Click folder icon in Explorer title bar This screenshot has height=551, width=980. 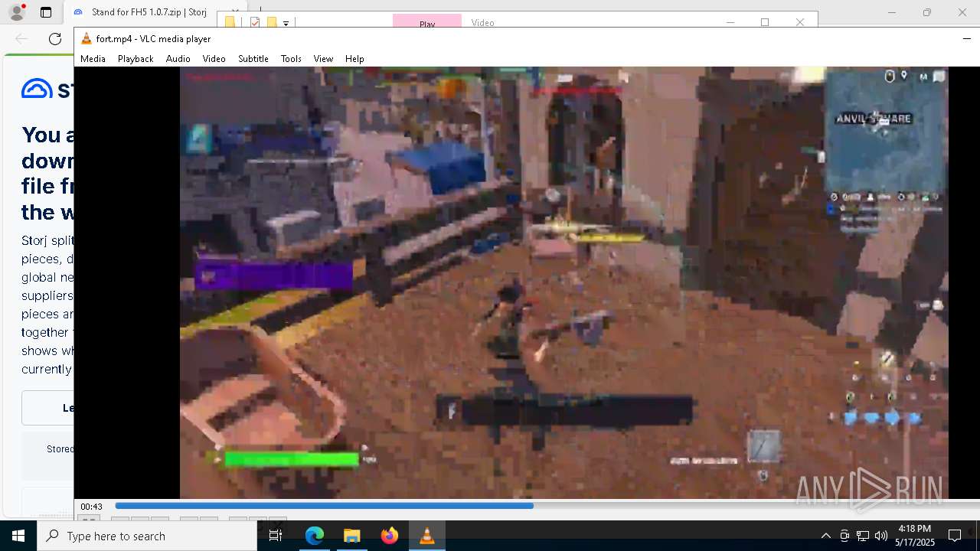click(x=230, y=22)
